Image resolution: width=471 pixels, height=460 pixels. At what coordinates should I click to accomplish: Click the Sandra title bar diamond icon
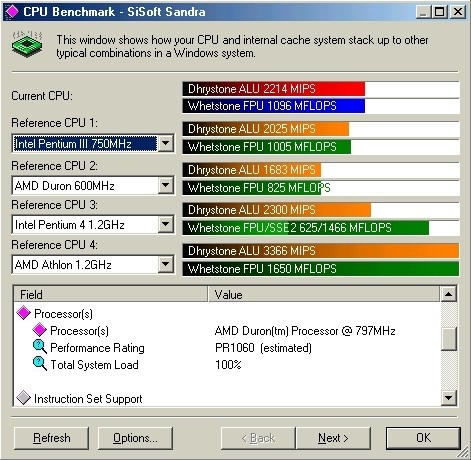12,11
